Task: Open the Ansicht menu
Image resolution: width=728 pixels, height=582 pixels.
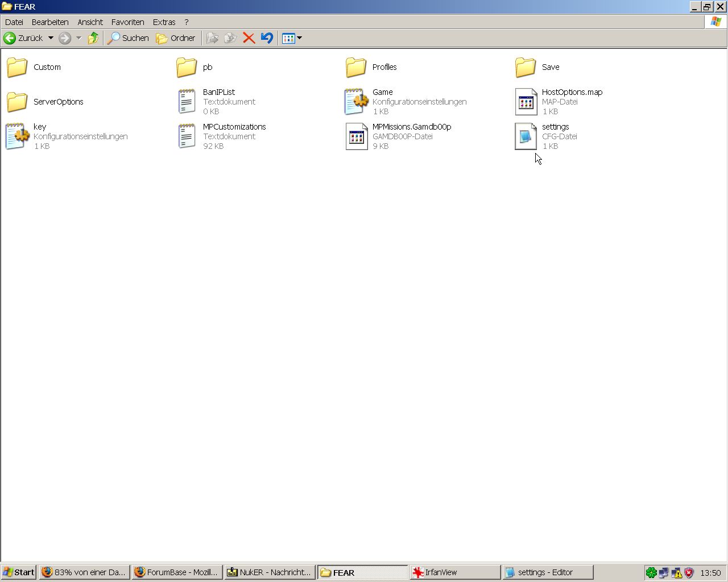Action: point(90,22)
